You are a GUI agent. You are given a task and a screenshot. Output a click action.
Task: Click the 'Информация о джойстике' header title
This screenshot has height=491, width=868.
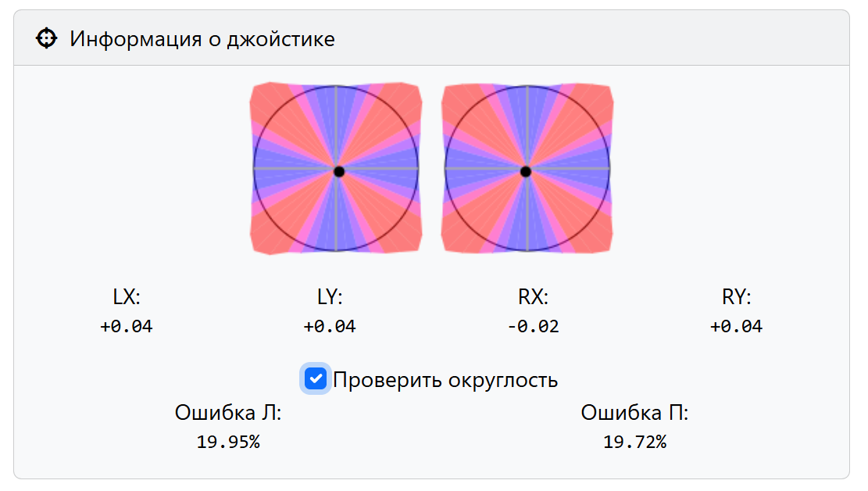[x=202, y=38]
